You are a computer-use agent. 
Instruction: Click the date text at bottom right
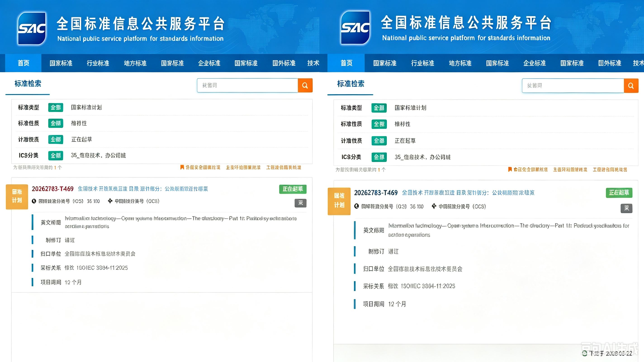click(611, 353)
